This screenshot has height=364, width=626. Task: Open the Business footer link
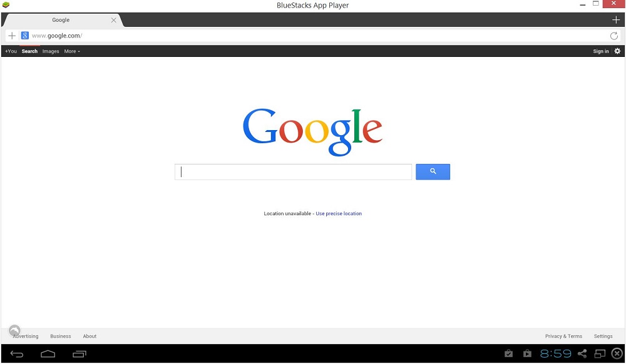(61, 336)
